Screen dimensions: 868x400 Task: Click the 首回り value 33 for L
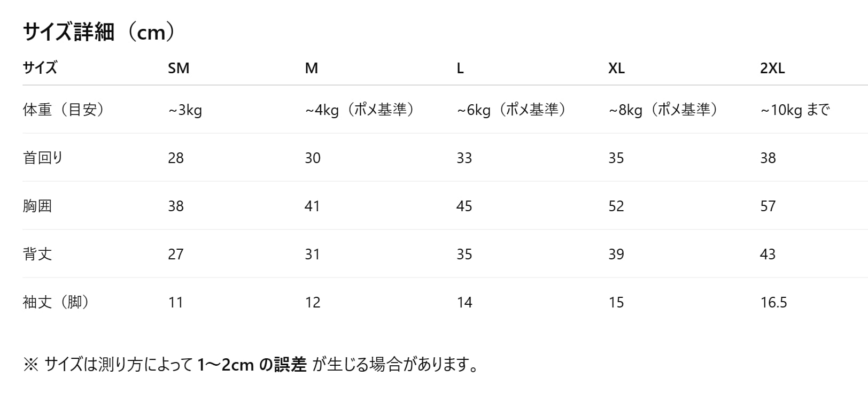click(x=464, y=158)
